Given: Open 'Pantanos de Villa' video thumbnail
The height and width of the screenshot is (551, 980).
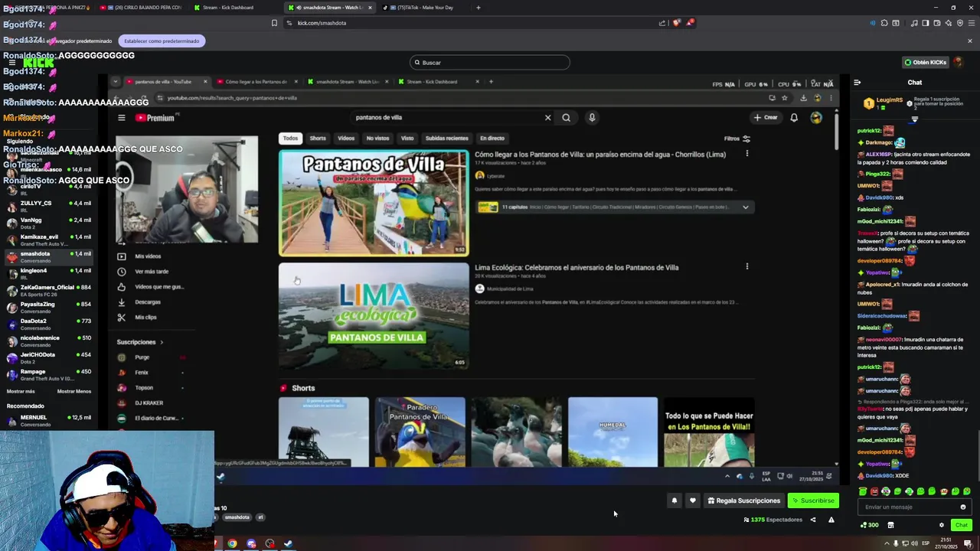Looking at the screenshot, I should pos(374,203).
